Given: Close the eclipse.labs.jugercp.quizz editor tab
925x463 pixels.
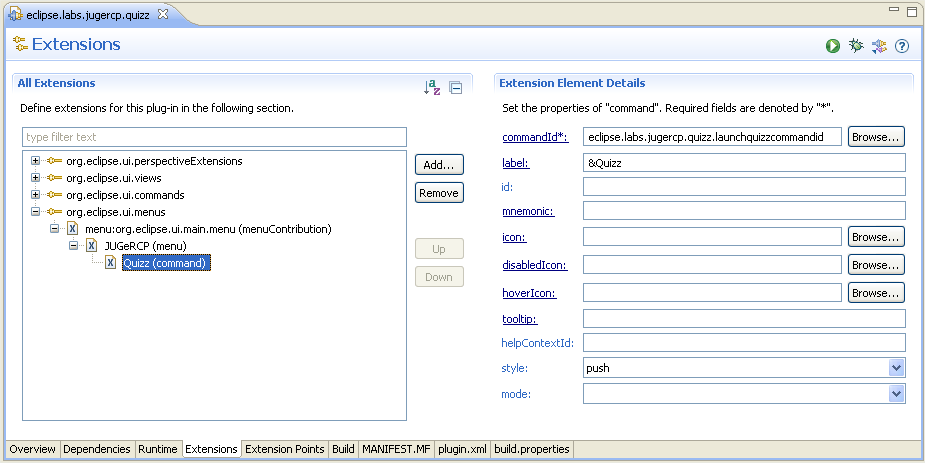Looking at the screenshot, I should (164, 13).
